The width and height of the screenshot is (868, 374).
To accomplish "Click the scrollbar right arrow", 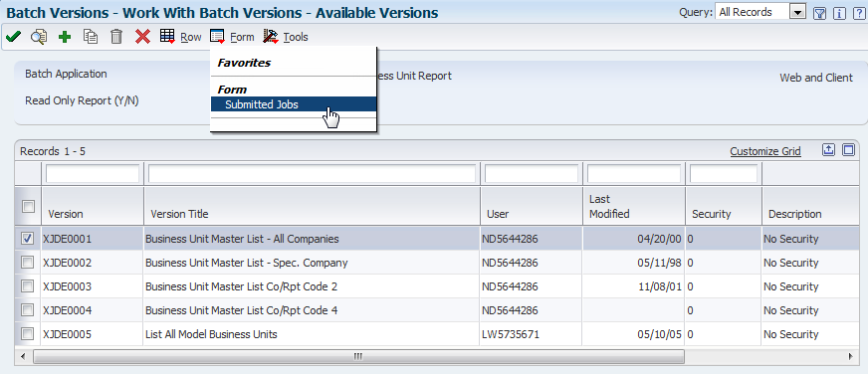I will coord(850,356).
